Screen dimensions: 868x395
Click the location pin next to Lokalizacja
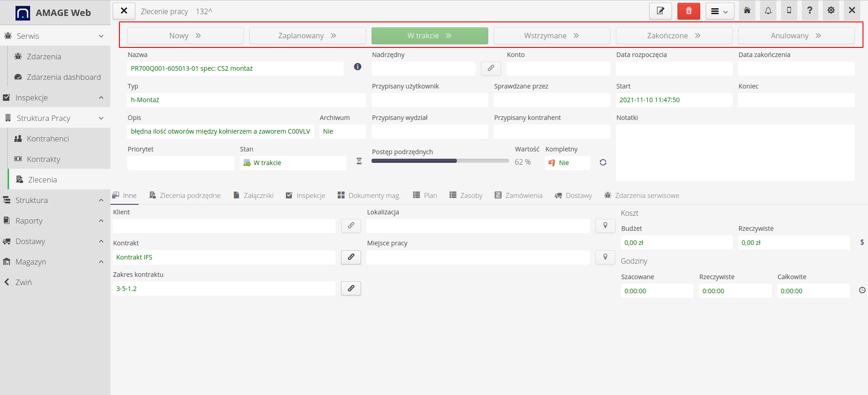[605, 226]
